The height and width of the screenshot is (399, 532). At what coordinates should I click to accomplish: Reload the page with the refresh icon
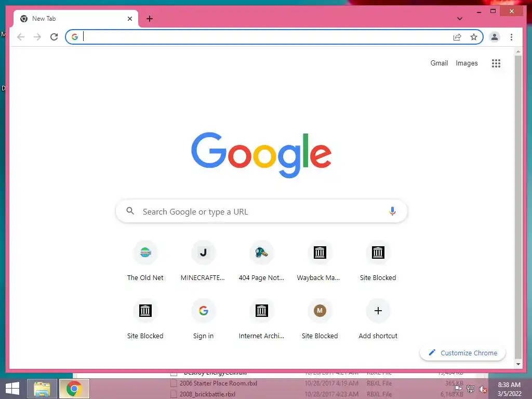pos(54,37)
